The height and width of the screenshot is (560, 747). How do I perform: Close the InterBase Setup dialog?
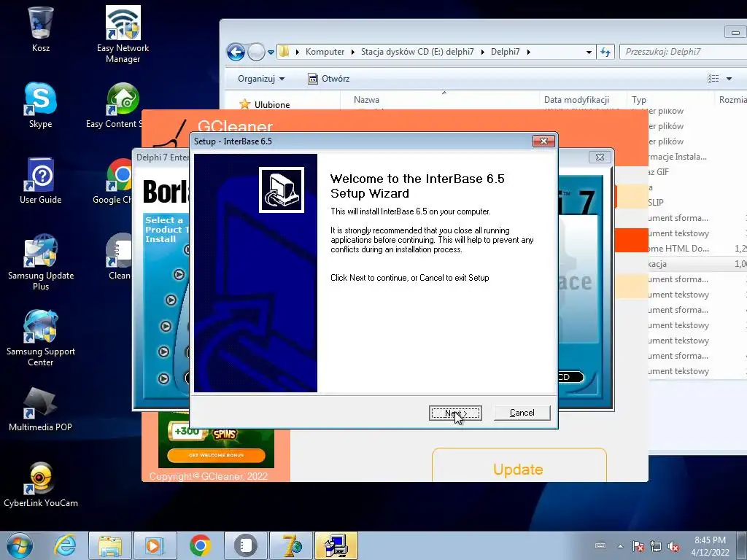[543, 141]
